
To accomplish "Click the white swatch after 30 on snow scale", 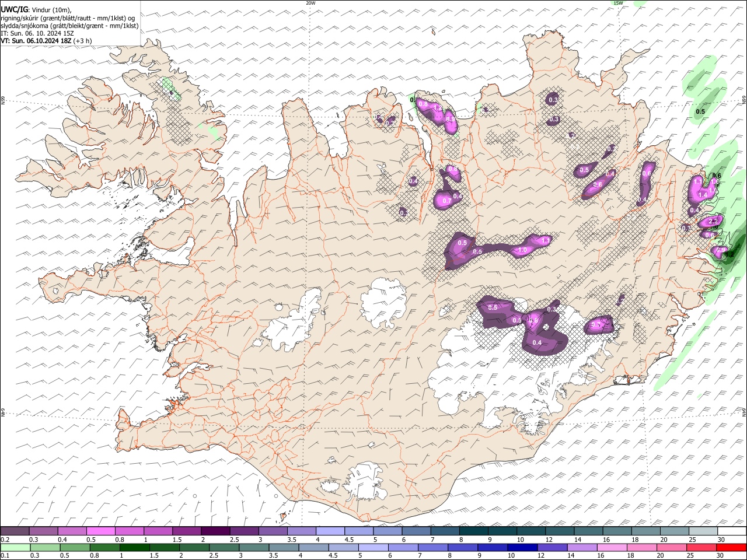I will pos(732,531).
